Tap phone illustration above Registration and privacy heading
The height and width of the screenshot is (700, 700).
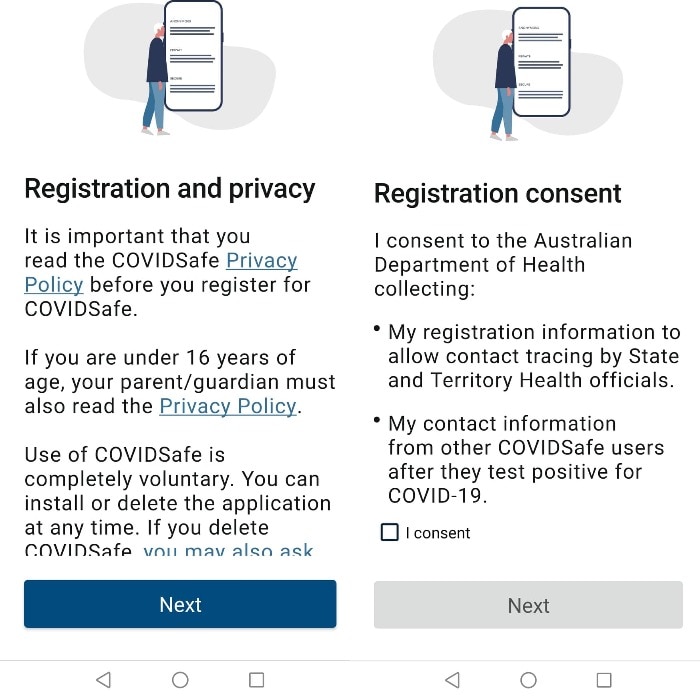pyautogui.click(x=193, y=55)
